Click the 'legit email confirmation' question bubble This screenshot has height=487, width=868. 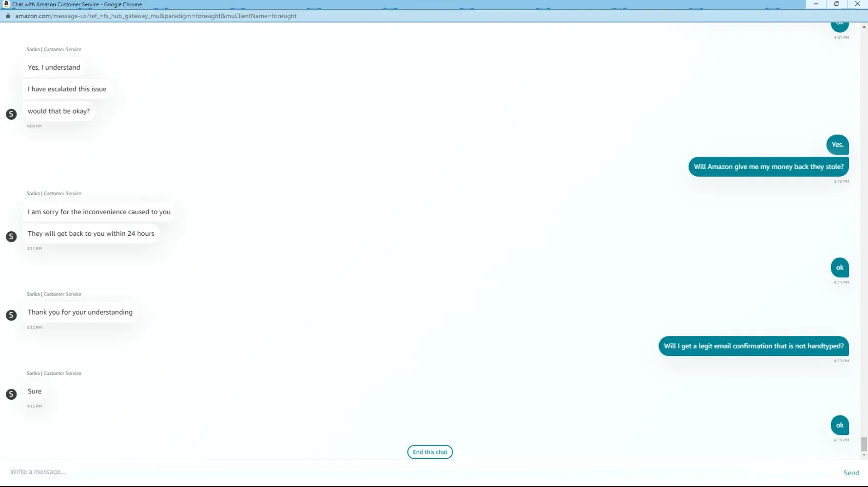pos(753,346)
